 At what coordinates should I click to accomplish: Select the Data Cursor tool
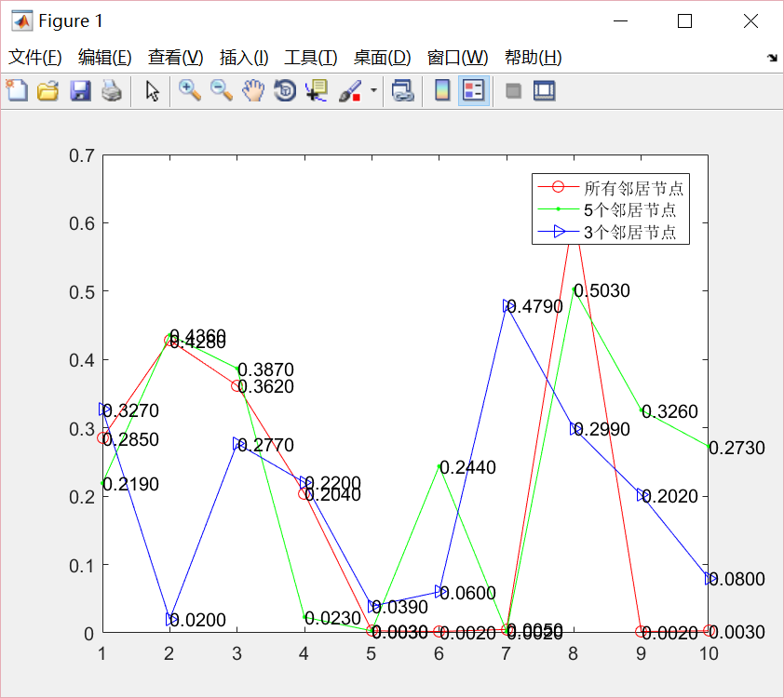click(317, 91)
